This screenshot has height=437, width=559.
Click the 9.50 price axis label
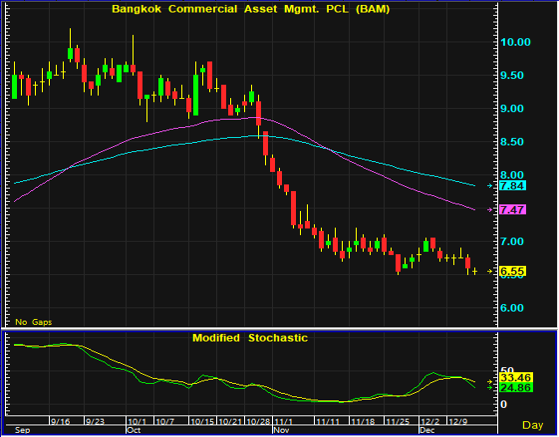(512, 76)
